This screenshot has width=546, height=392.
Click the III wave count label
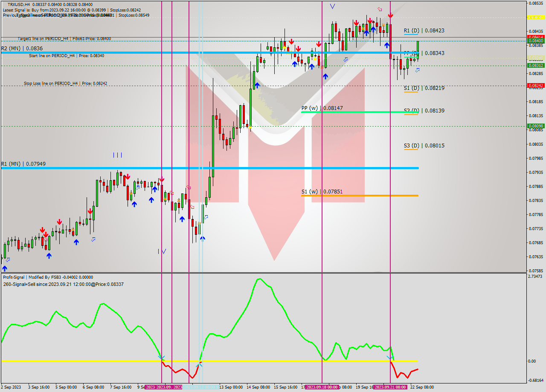118,155
